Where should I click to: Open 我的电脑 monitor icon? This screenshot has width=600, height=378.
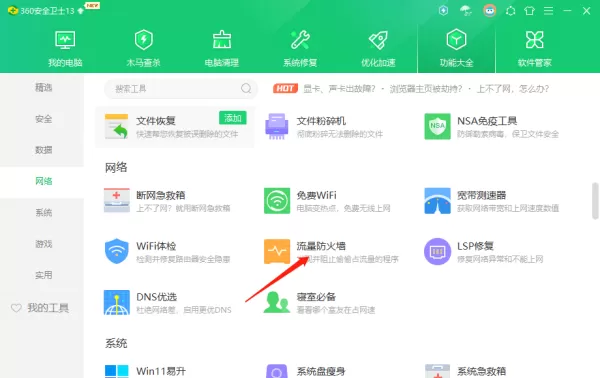coord(65,40)
